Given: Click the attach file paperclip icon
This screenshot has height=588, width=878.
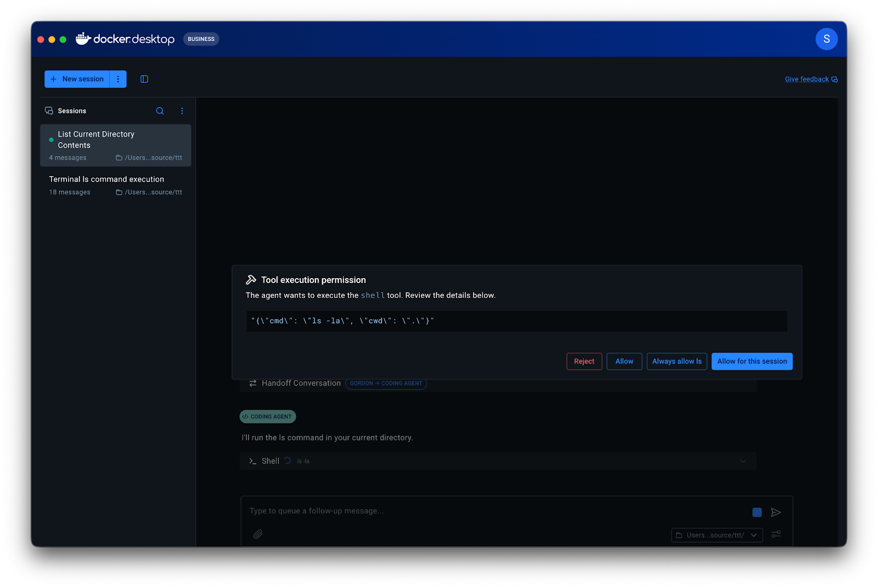Looking at the screenshot, I should point(258,534).
